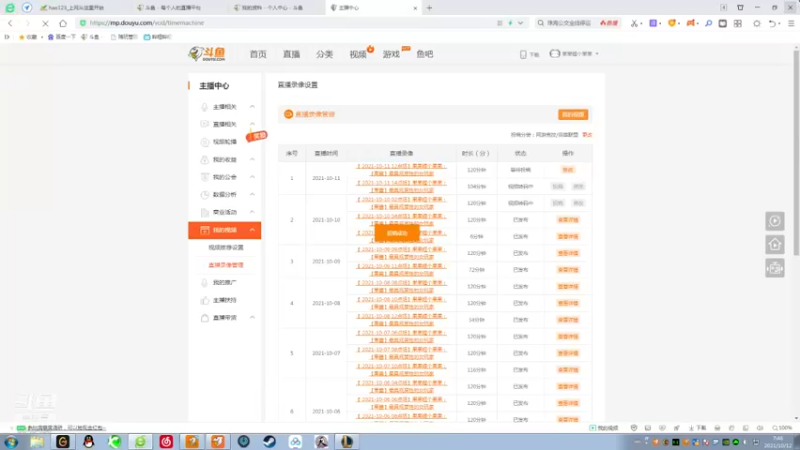The image size is (800, 450).
Task: Click the 我的推广 sidebar item
Action: [224, 283]
